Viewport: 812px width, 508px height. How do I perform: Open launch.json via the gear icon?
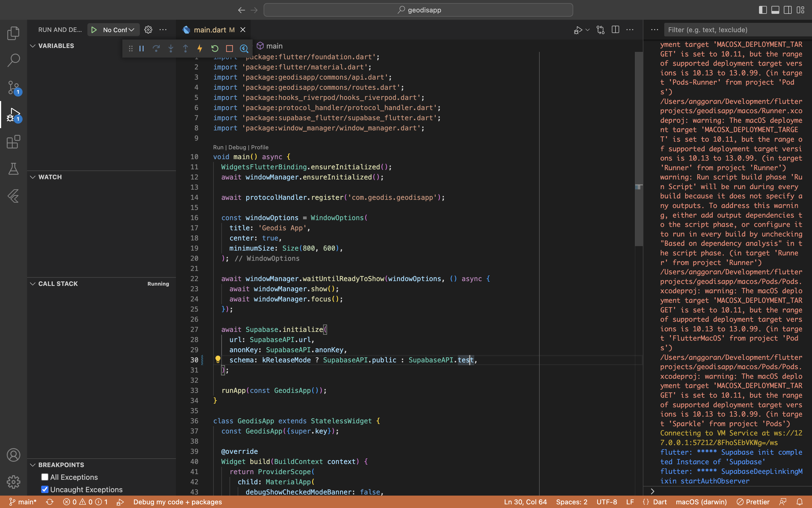pyautogui.click(x=148, y=30)
